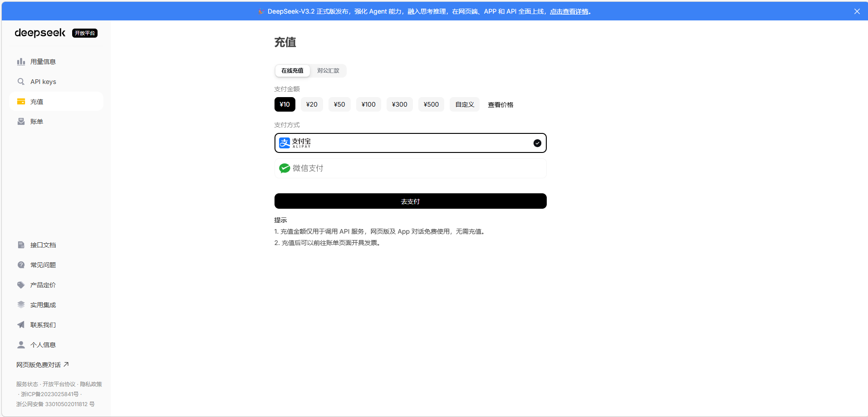Click the API keys magnifier icon

21,82
